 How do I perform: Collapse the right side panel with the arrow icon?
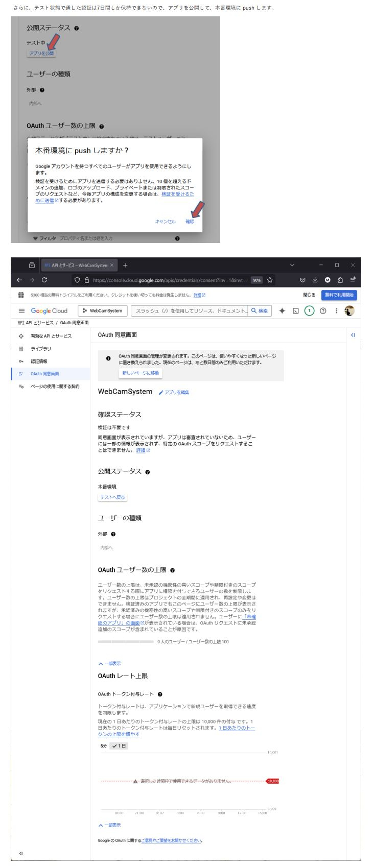point(353,335)
